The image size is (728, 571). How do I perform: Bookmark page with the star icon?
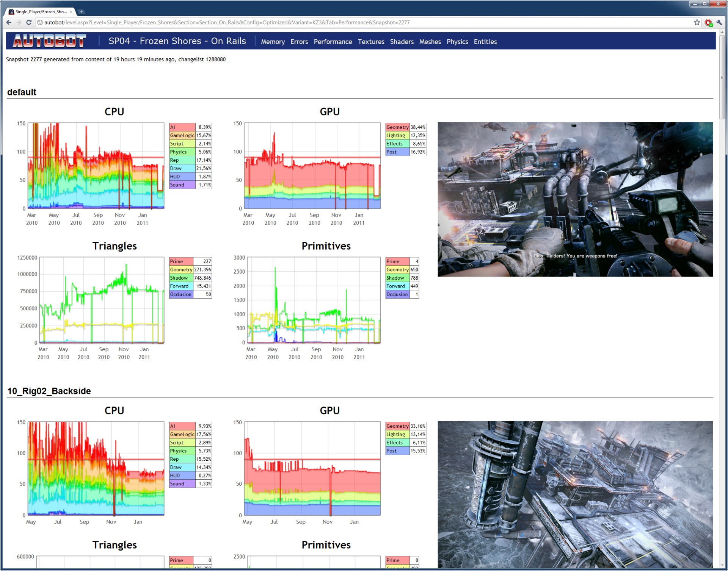(x=697, y=22)
